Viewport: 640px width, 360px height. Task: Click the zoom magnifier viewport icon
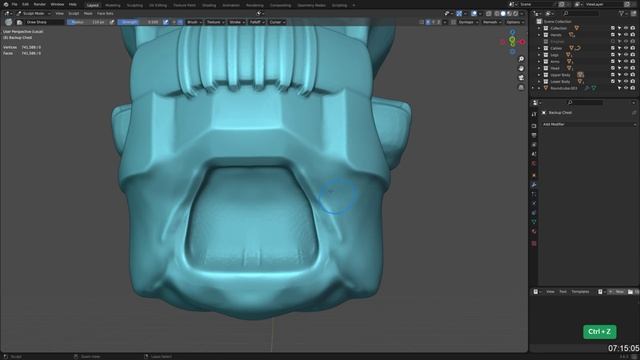521,59
